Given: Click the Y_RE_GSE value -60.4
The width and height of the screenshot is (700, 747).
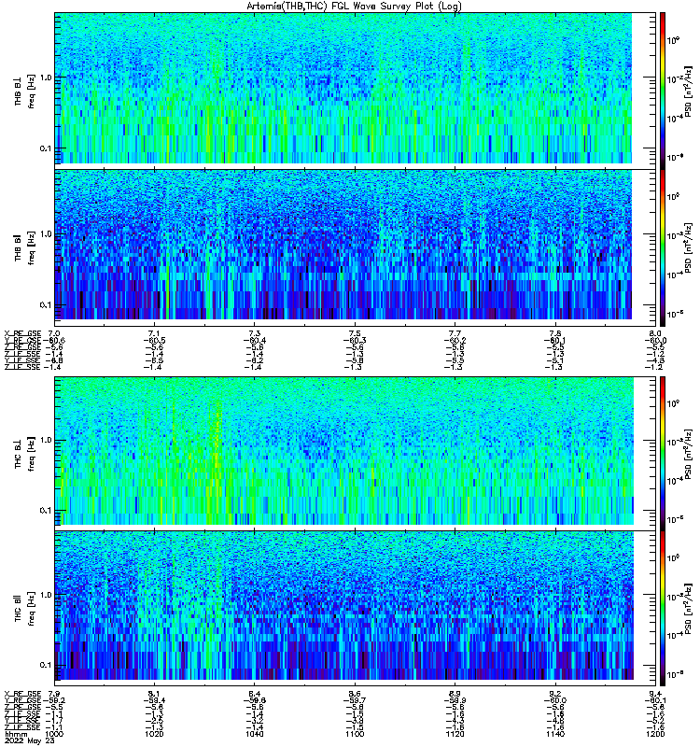Looking at the screenshot, I should point(254,340).
